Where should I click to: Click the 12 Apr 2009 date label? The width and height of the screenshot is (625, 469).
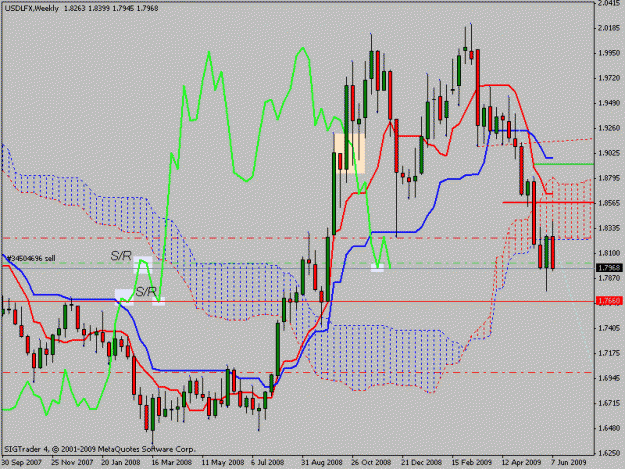[521, 463]
